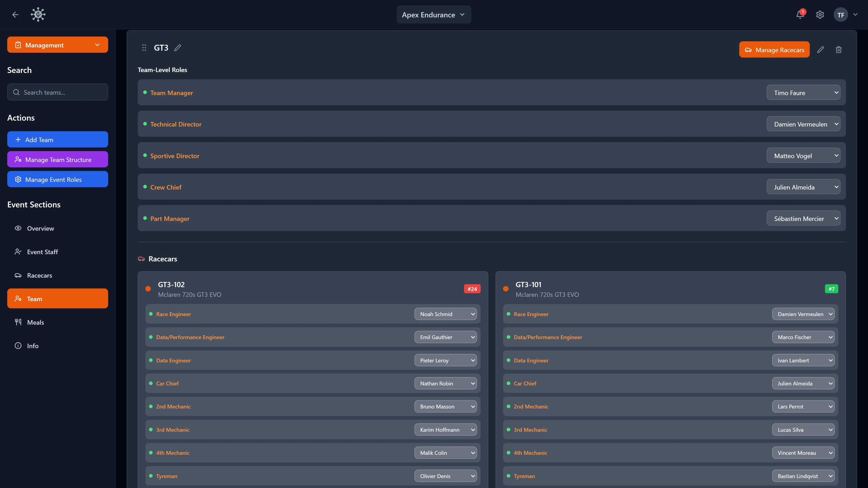Open Lucas Silva dropdown
868x488 pixels.
[x=803, y=430]
